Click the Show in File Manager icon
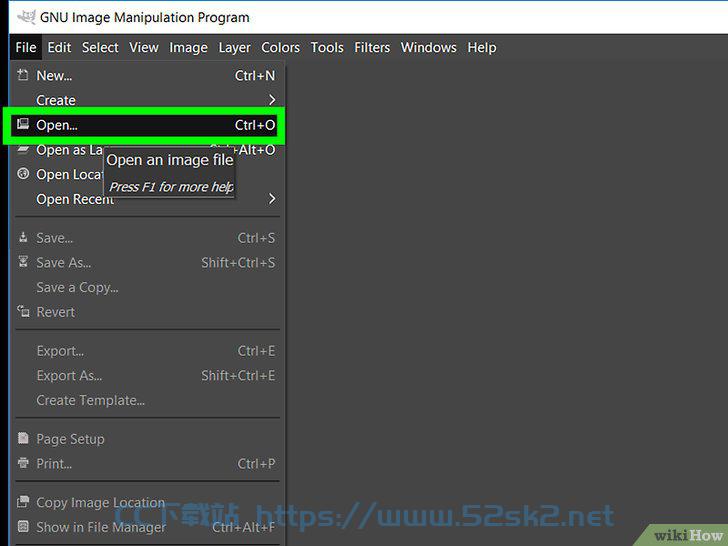This screenshot has width=728, height=546. coord(23,526)
